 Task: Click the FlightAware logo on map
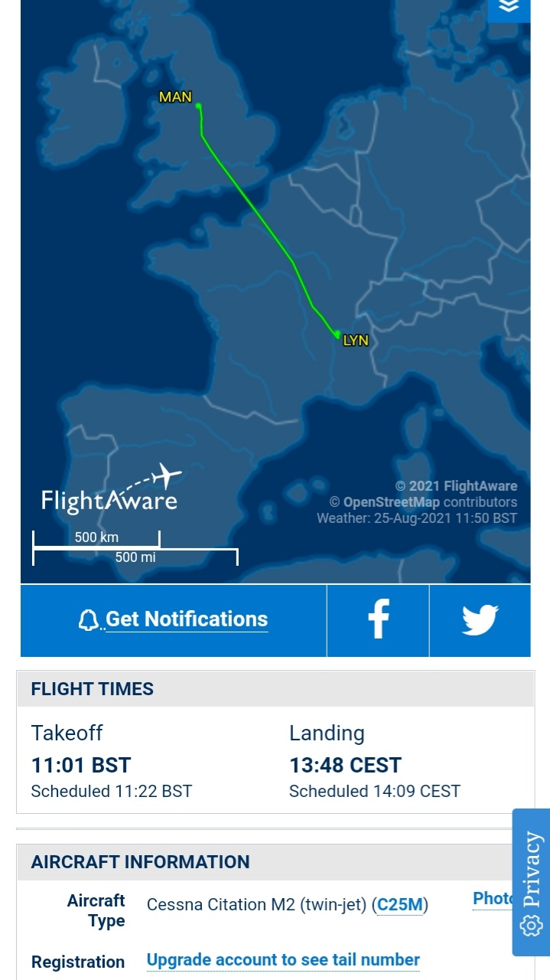110,490
